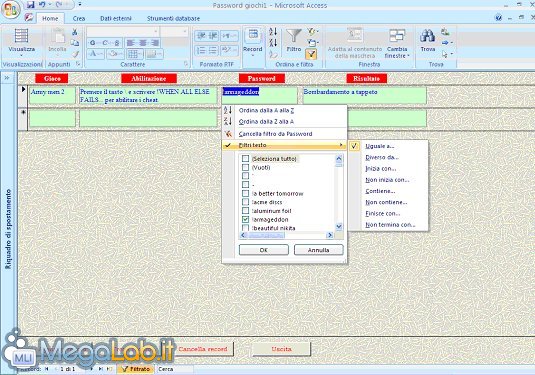The width and height of the screenshot is (535, 375).
Task: Select the sort ascending ribbon icon
Action: tap(273, 32)
